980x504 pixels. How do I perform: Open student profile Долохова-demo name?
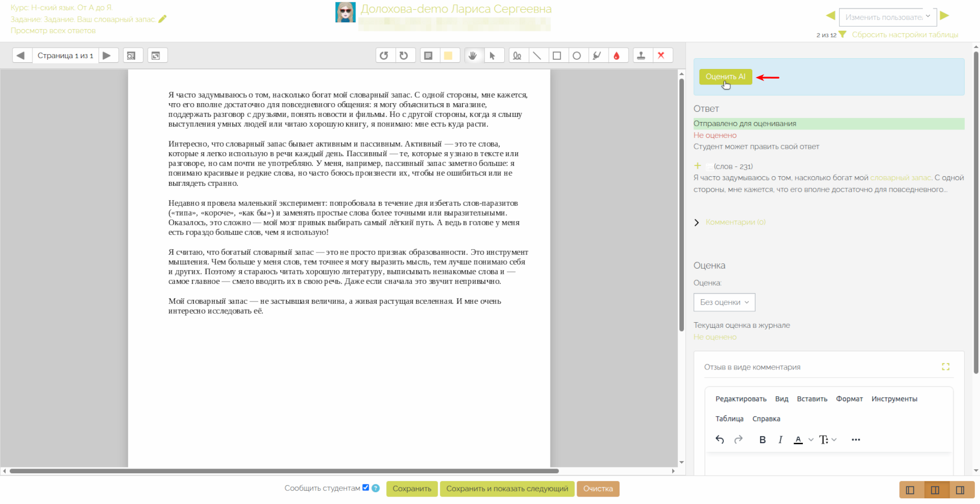pyautogui.click(x=456, y=9)
